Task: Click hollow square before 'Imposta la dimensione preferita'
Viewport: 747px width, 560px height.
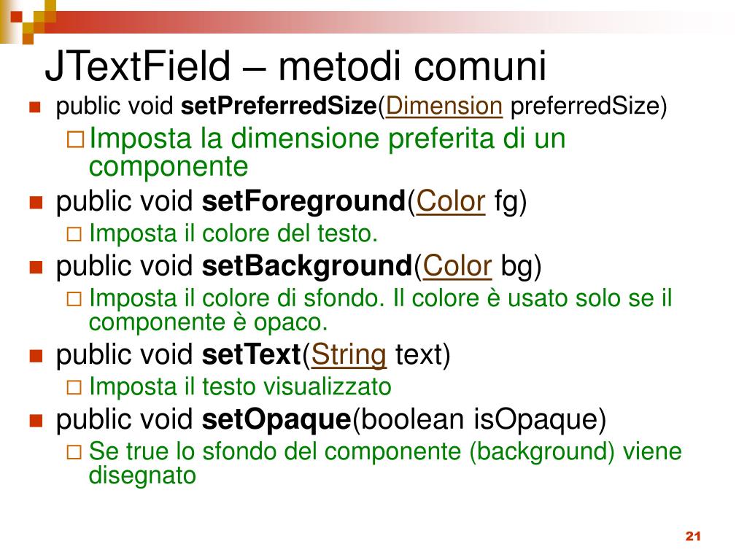Action: [x=75, y=139]
